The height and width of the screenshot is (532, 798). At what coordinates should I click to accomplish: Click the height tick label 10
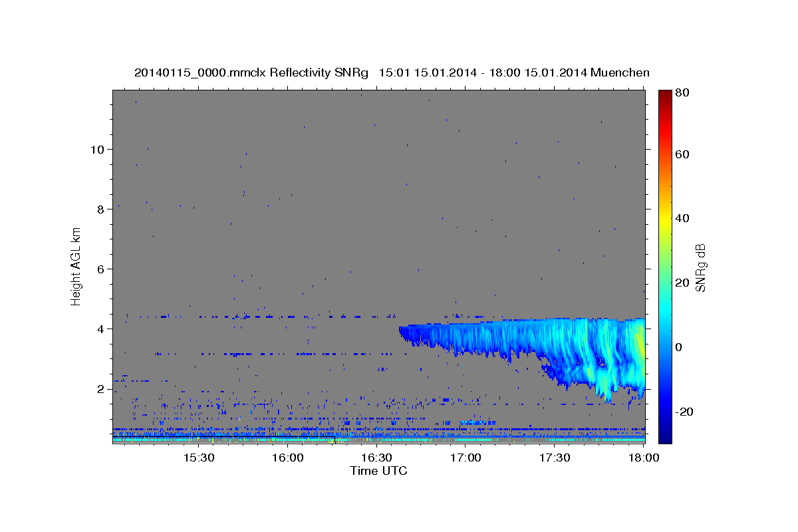97,149
